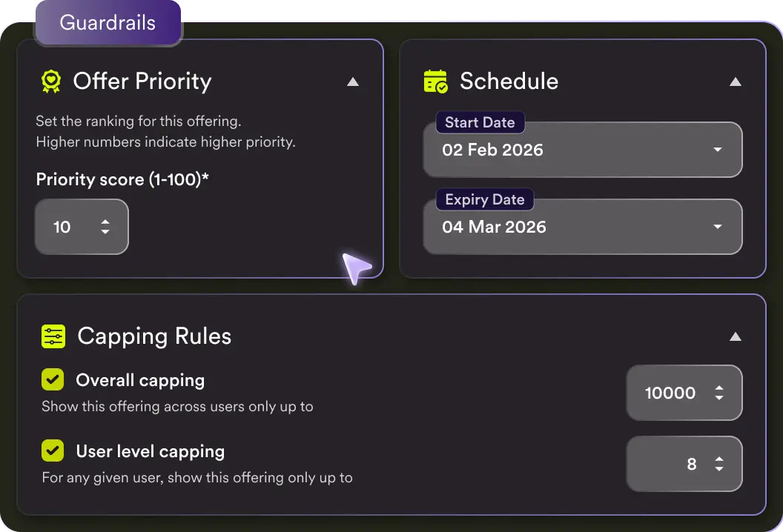
Task: Collapse the Capping Rules section
Action: point(735,337)
